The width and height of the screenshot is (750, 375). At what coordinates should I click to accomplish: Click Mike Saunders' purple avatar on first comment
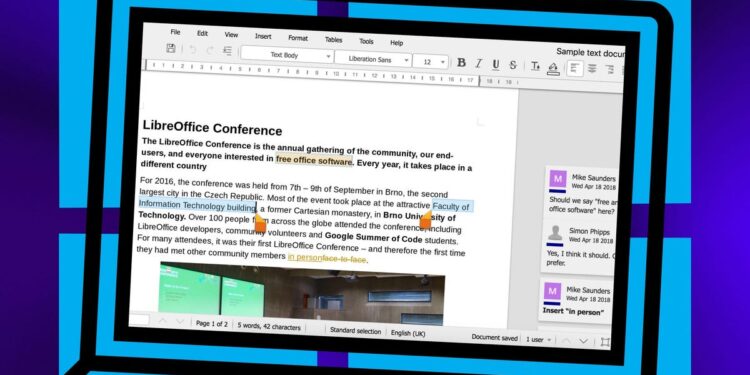tap(558, 179)
